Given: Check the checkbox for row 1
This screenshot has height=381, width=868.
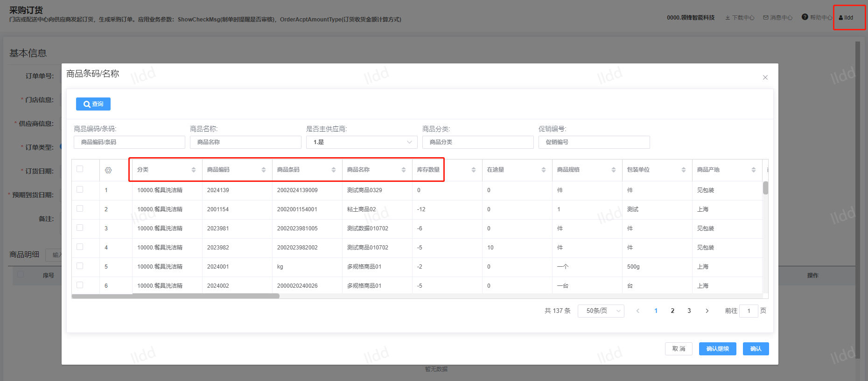Looking at the screenshot, I should tap(80, 189).
